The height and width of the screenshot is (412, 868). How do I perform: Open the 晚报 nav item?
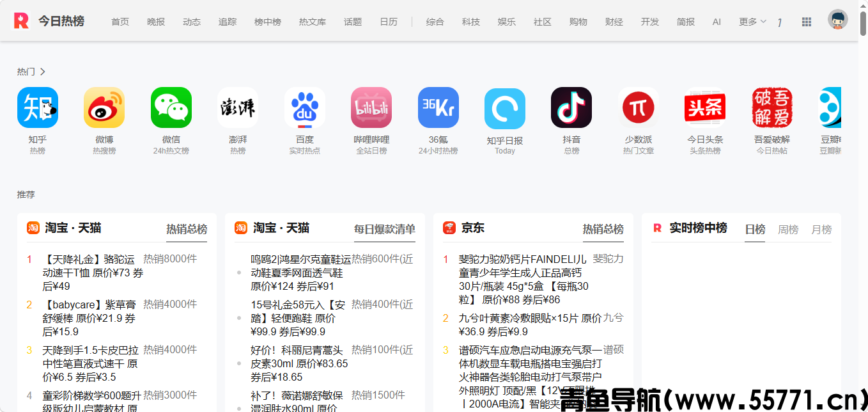[x=156, y=22]
